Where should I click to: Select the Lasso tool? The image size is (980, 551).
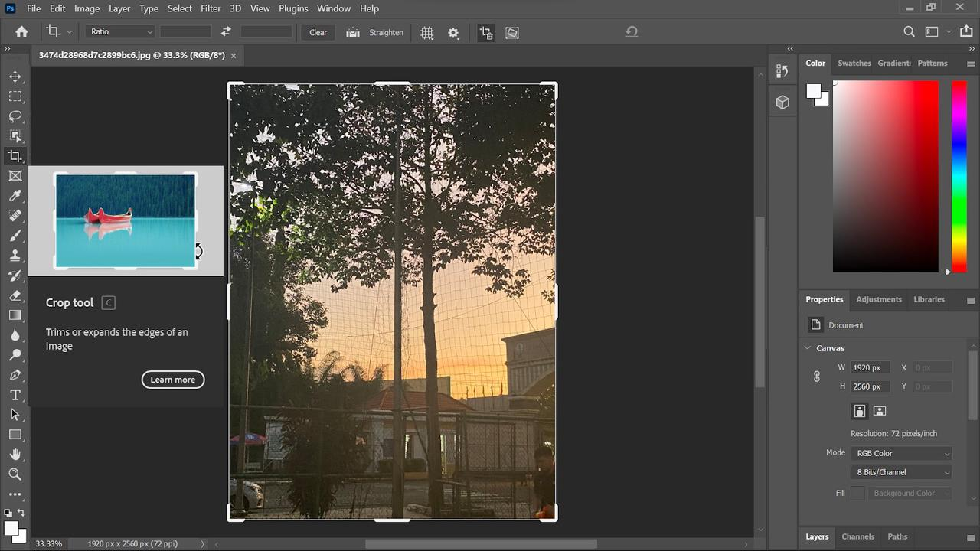point(15,116)
